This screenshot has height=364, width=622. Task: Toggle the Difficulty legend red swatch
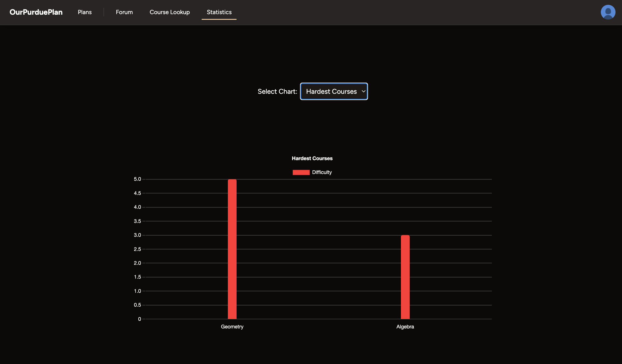[301, 172]
